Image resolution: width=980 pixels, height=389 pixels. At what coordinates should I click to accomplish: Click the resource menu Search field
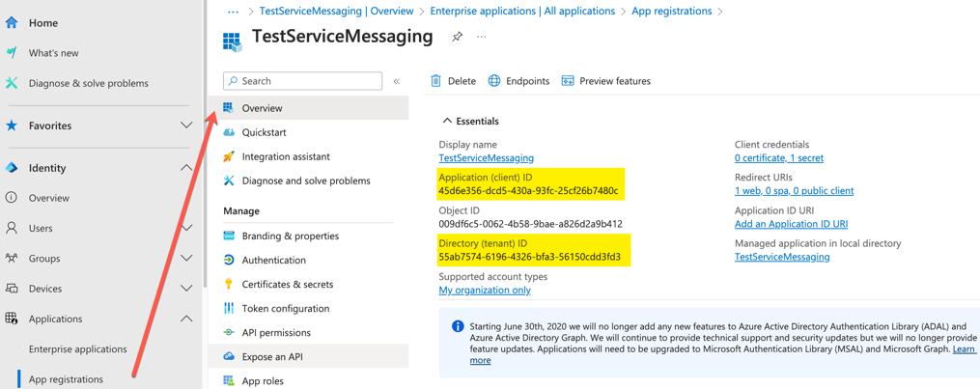point(309,81)
